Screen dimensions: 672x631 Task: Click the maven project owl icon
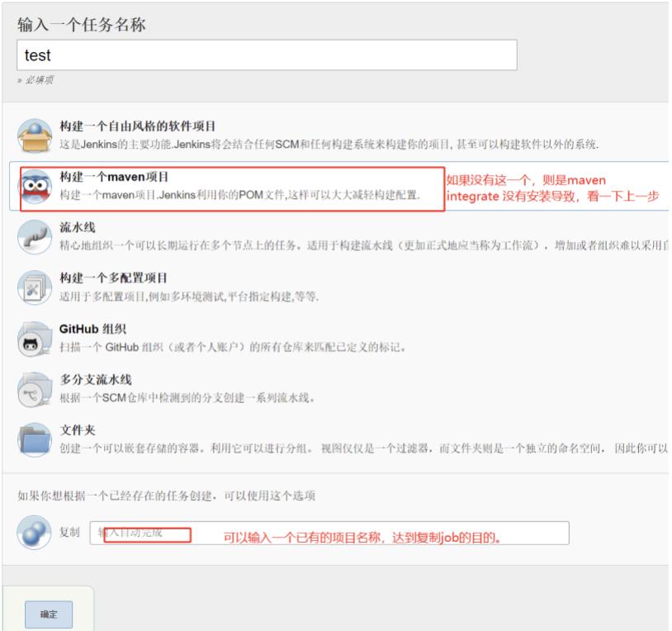coord(35,187)
